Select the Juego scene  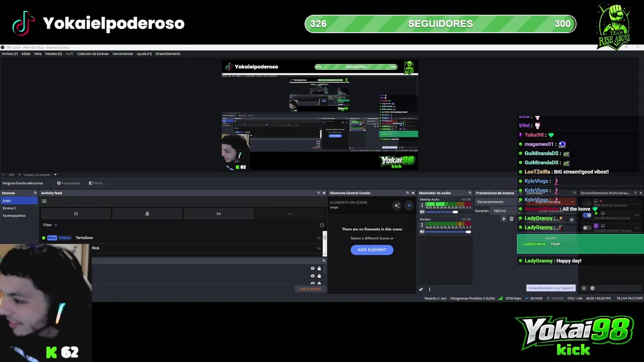pyautogui.click(x=19, y=201)
